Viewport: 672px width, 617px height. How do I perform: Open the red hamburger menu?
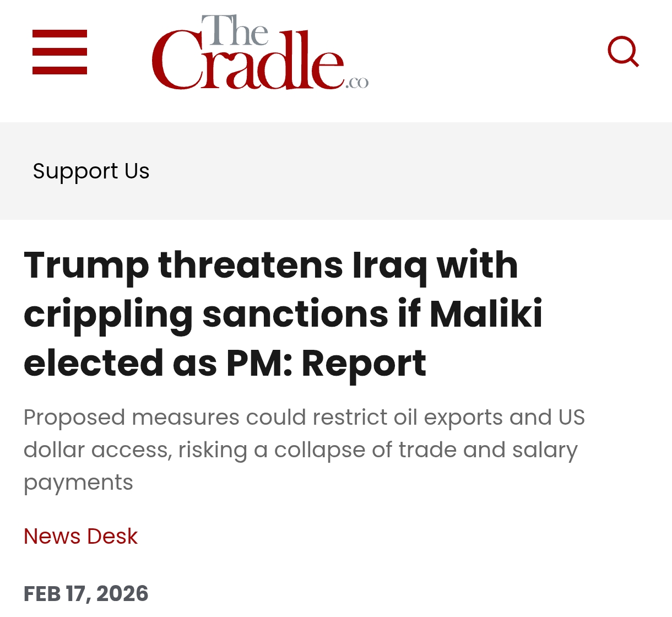(59, 52)
